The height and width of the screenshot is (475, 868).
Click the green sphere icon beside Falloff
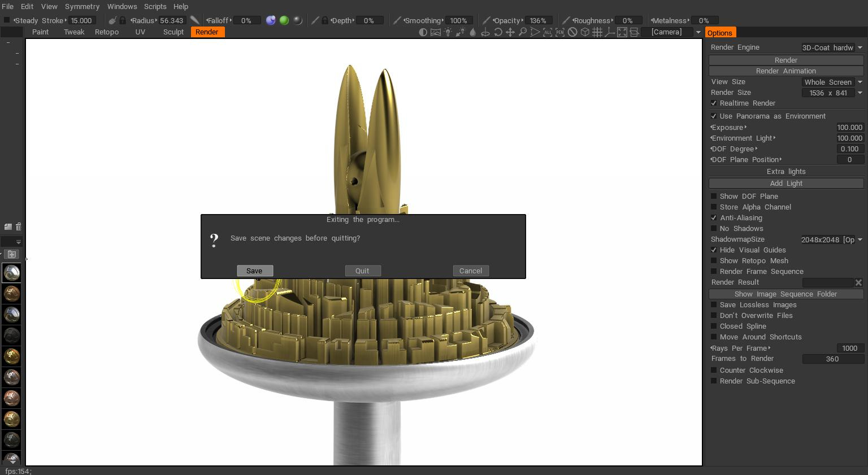284,20
